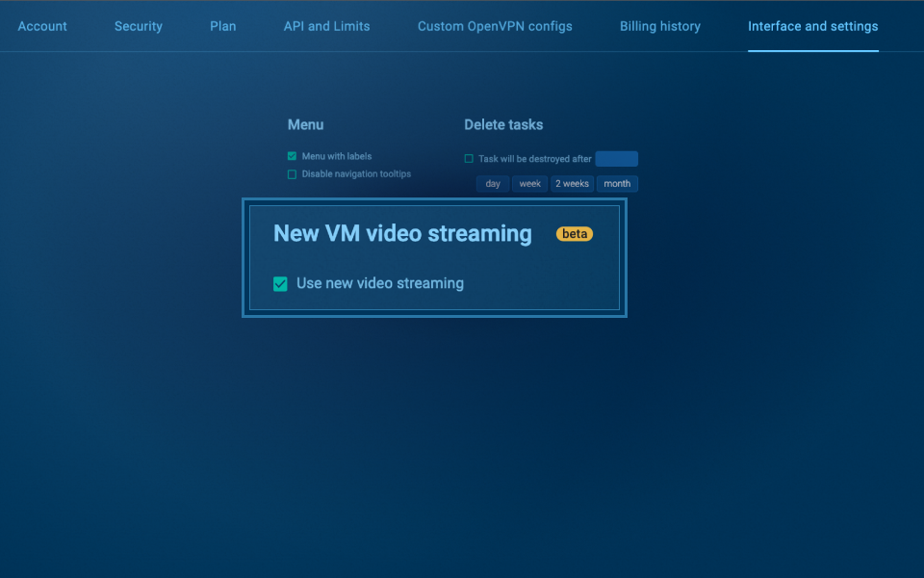Viewport: 924px width, 578px height.
Task: Set the deletion period to month
Action: pos(617,184)
